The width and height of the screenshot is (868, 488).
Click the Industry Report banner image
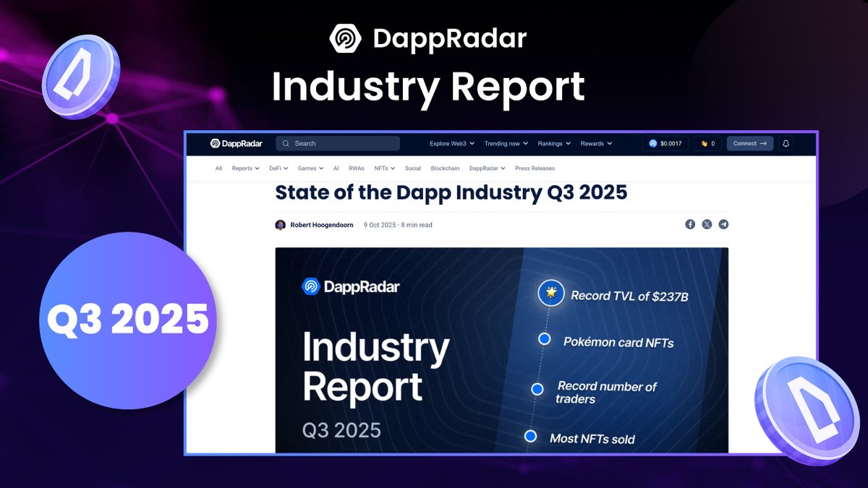pos(502,351)
